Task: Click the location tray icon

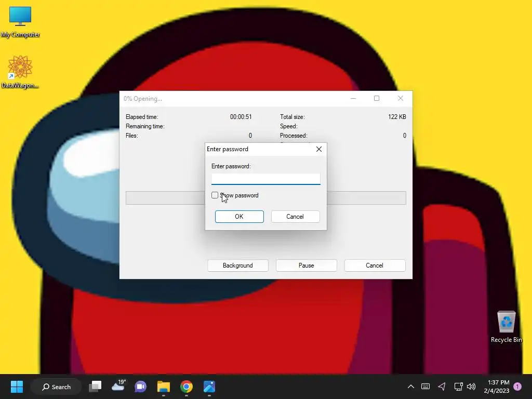Action: pos(442,387)
